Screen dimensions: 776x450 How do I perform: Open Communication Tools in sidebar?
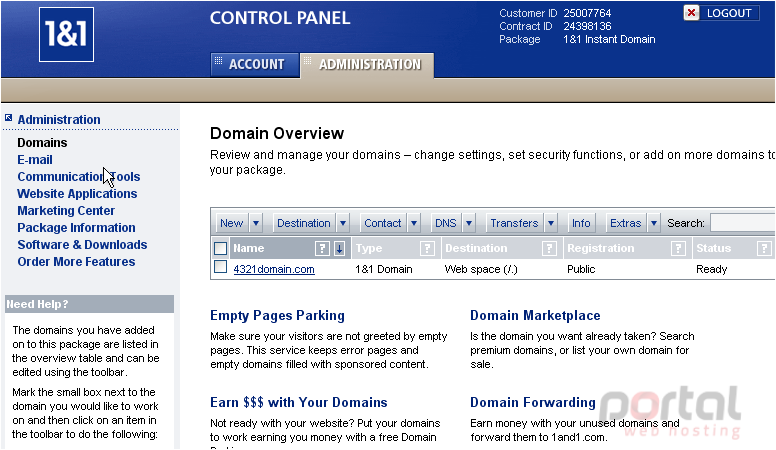[79, 177]
